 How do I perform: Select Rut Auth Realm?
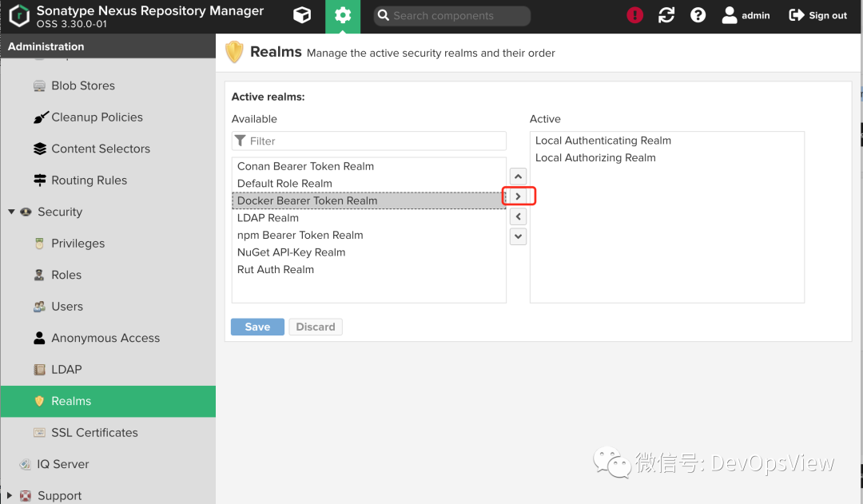[x=368, y=270]
